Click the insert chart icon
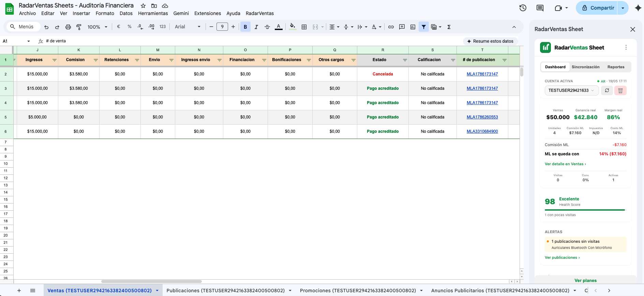Viewport: 644px width, 296px height. [413, 27]
